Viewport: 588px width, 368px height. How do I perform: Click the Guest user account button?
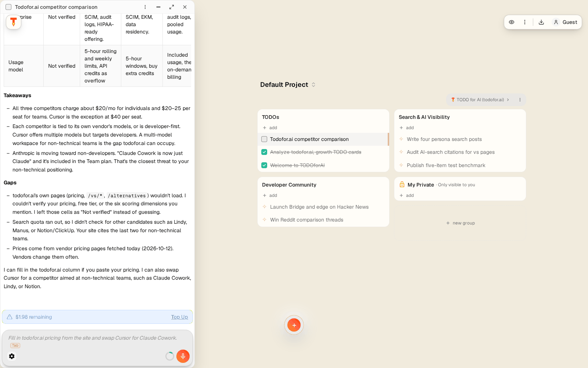[565, 22]
